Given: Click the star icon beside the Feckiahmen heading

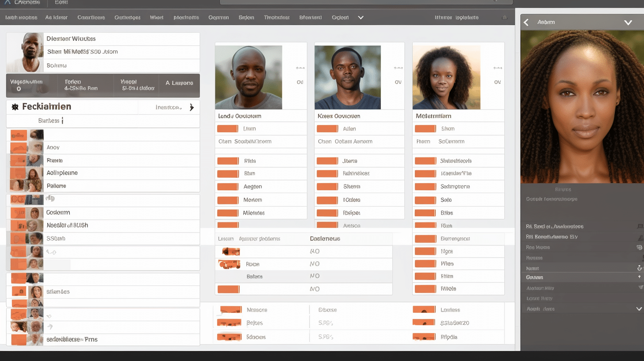Looking at the screenshot, I should (15, 107).
